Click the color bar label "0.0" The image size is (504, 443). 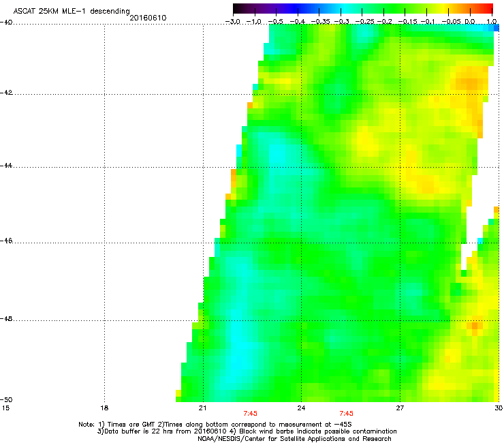[470, 22]
